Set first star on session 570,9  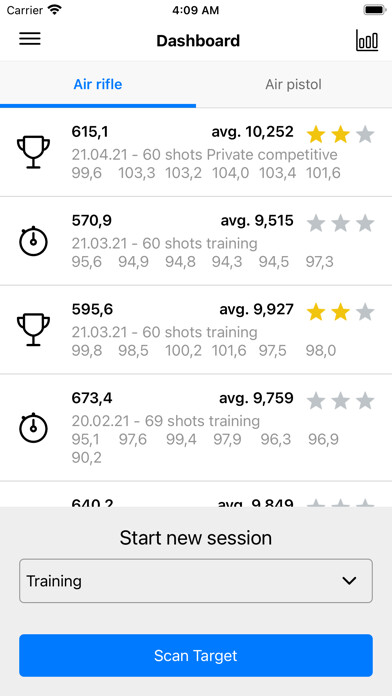tap(316, 223)
